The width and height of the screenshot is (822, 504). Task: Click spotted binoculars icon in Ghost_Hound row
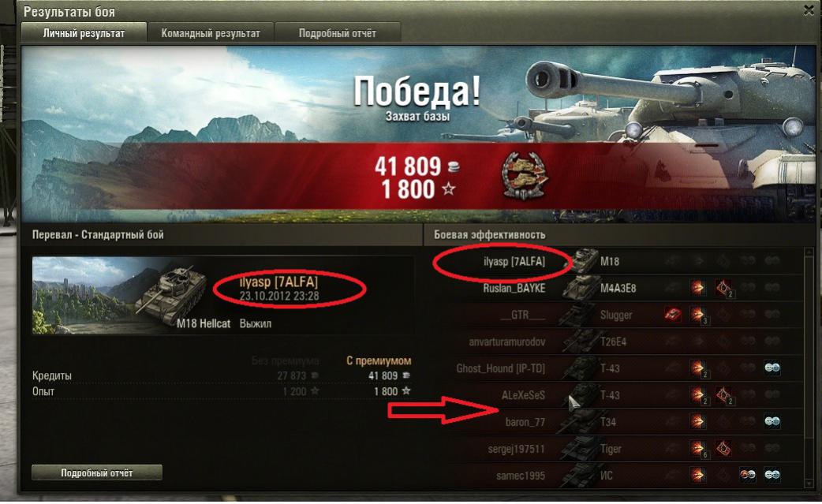(772, 368)
